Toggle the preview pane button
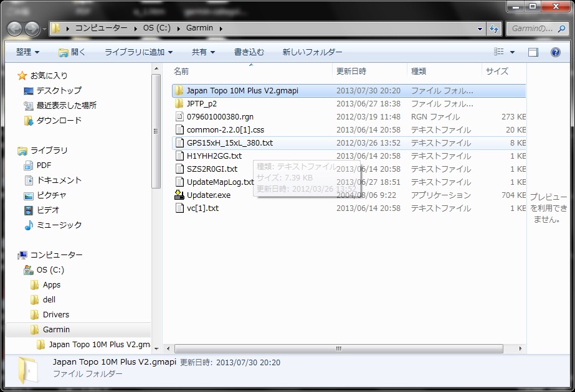 click(x=533, y=52)
